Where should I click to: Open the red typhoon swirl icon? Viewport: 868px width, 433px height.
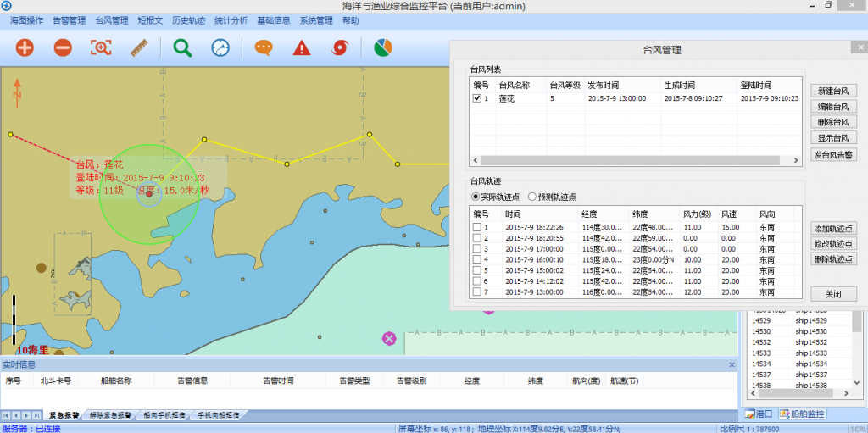[340, 47]
